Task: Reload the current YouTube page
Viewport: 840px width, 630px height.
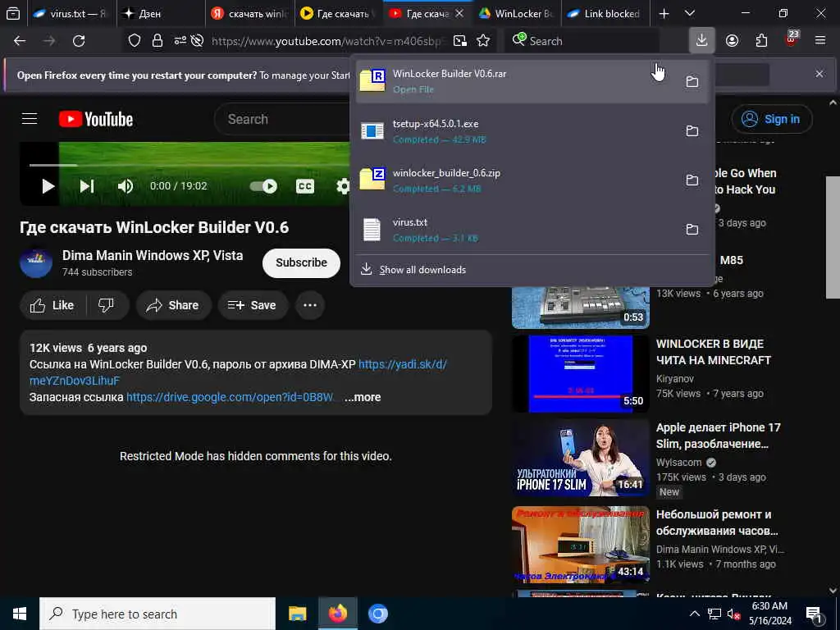Action: click(79, 41)
